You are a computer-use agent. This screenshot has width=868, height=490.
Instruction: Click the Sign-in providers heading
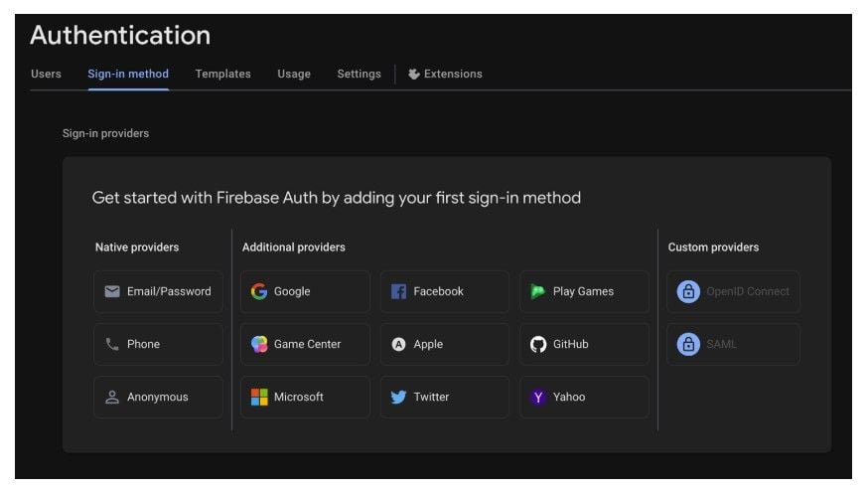point(105,133)
